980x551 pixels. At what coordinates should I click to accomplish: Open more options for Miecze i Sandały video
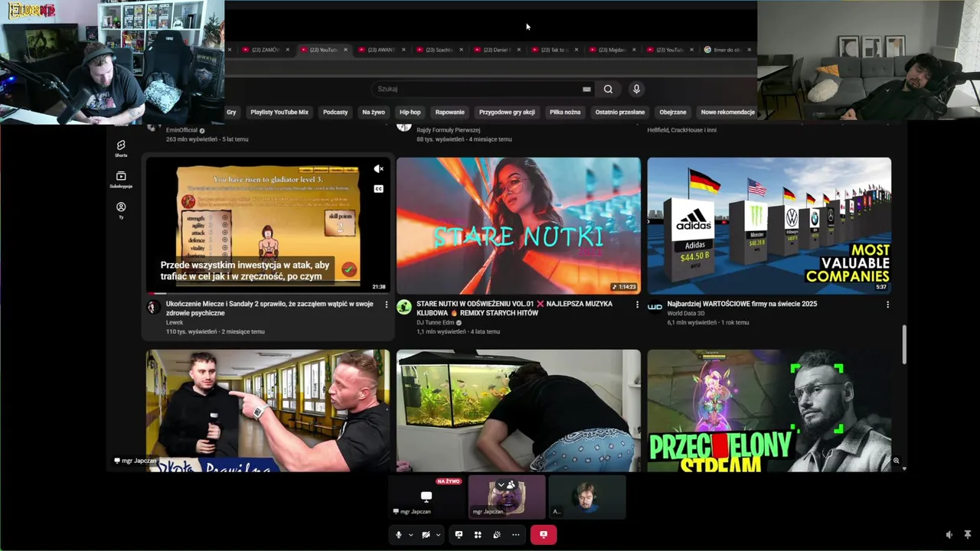tap(386, 305)
